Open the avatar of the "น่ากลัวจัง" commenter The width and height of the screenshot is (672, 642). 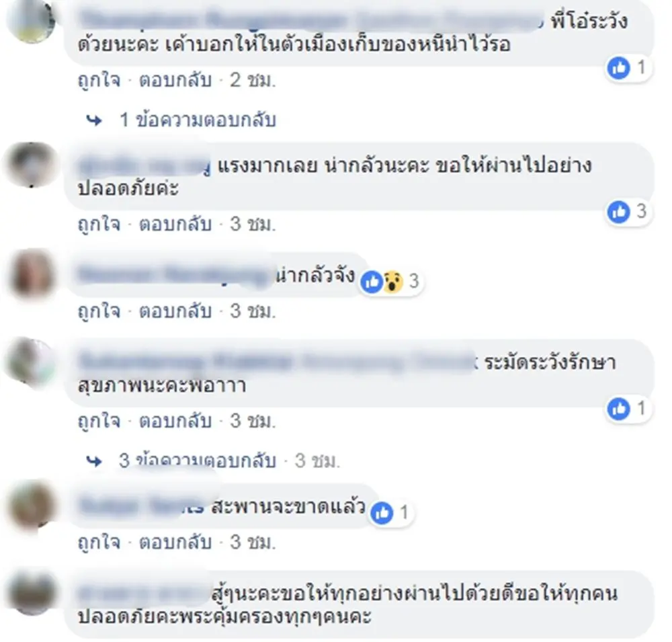(x=32, y=275)
